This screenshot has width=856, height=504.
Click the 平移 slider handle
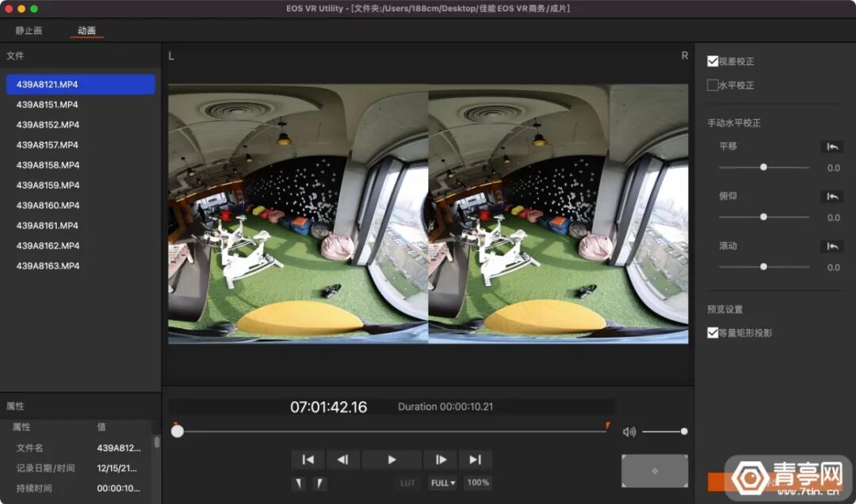(x=764, y=167)
